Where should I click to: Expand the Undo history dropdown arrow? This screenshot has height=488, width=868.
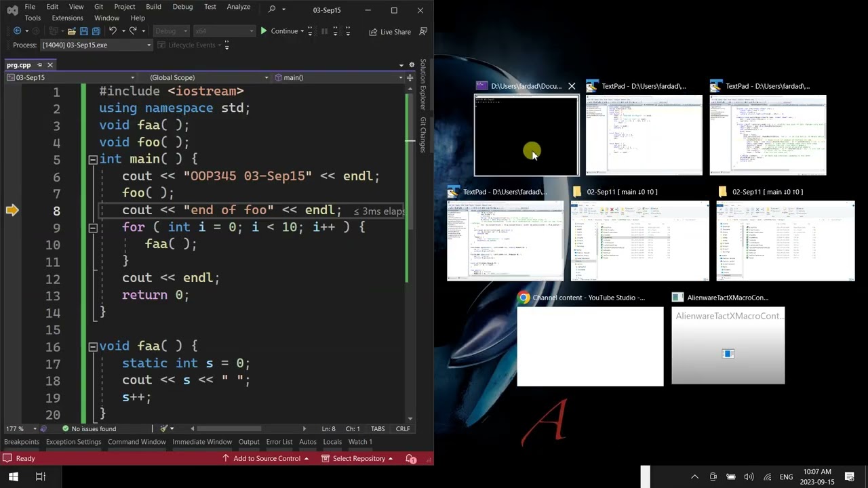coord(122,31)
